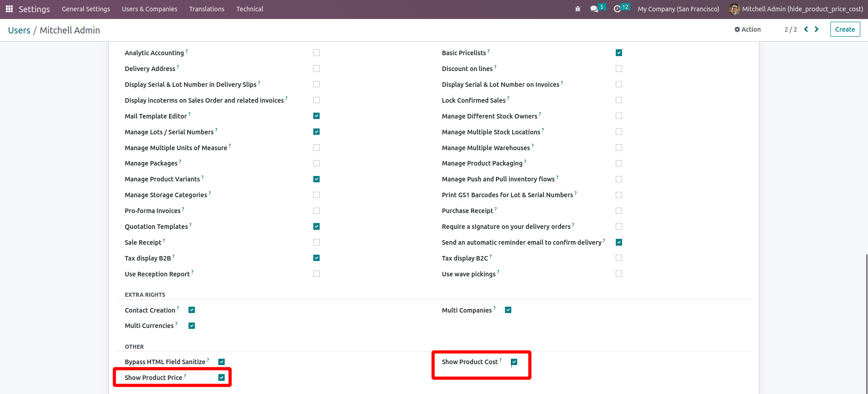Enable the Sale Receipt checkbox
This screenshot has height=394, width=868.
coord(316,242)
